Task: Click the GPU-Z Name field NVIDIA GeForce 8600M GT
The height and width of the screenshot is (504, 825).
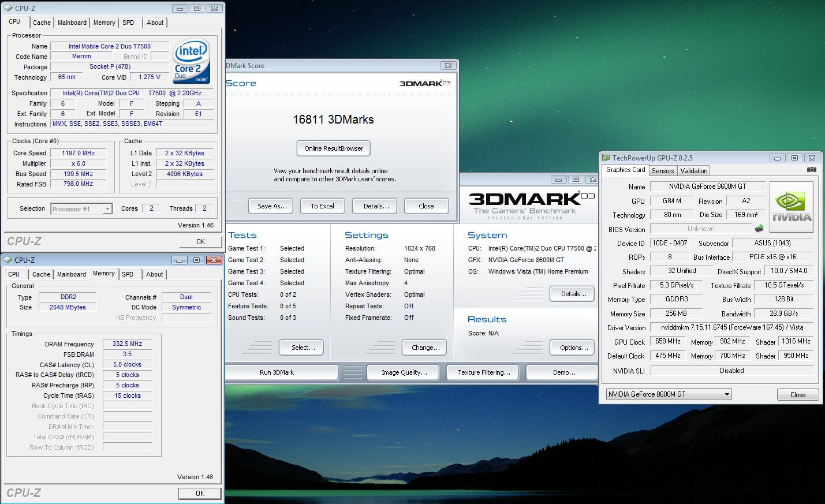Action: (708, 186)
